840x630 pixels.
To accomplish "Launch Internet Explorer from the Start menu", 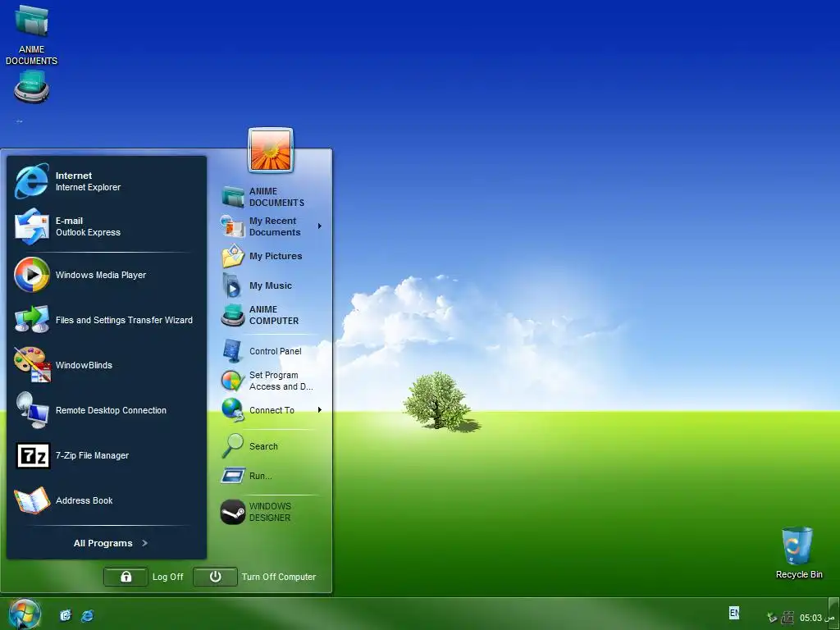I will [x=106, y=181].
